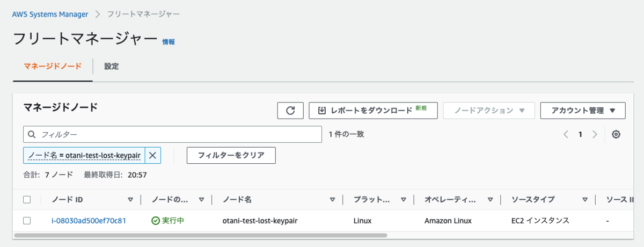The width and height of the screenshot is (644, 247).
Task: Check the i-08030ad500ef70c81 row checkbox
Action: click(27, 220)
